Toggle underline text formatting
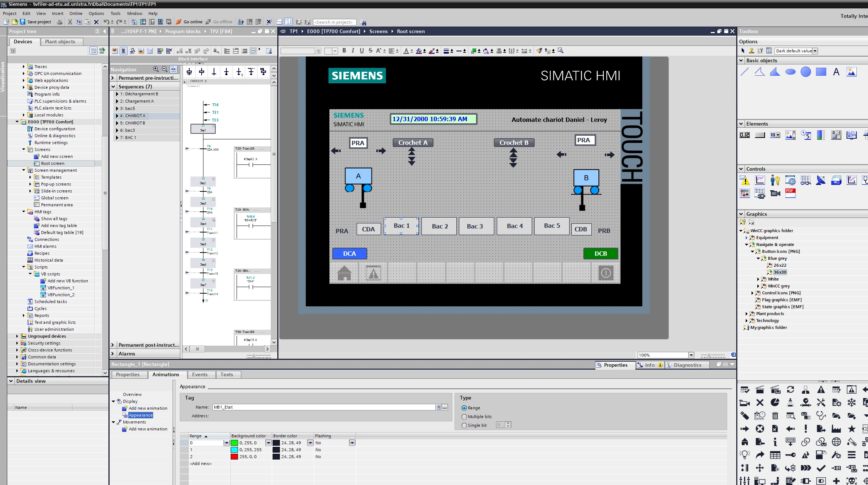Screen dimensions: 868x485 [x=361, y=51]
